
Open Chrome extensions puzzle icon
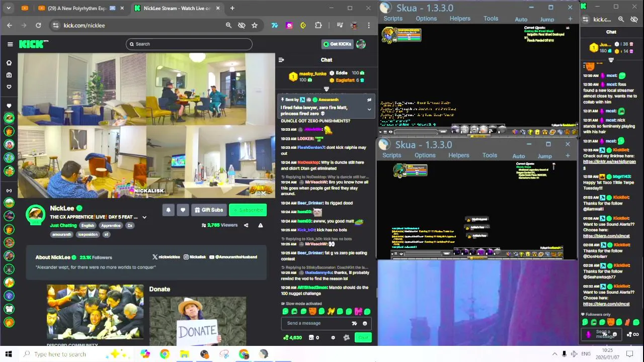point(318,25)
